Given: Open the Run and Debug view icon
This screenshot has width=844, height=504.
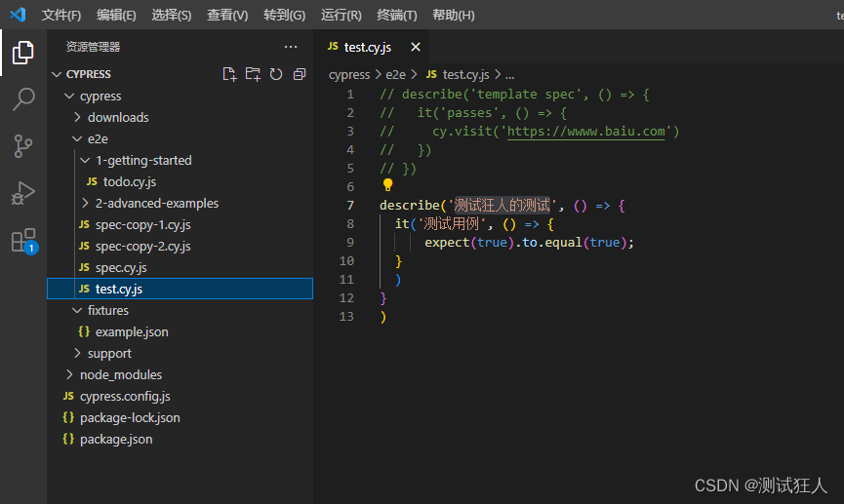Looking at the screenshot, I should click(x=23, y=193).
